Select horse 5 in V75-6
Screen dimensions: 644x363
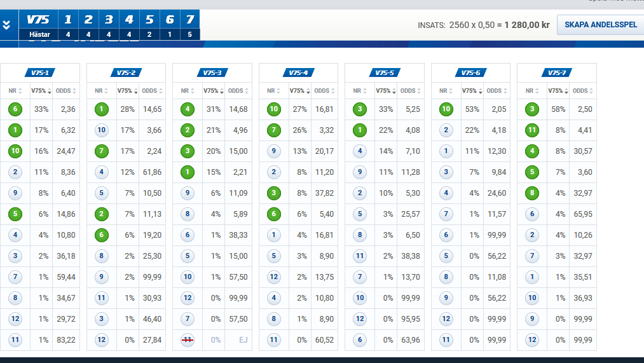coord(446,256)
